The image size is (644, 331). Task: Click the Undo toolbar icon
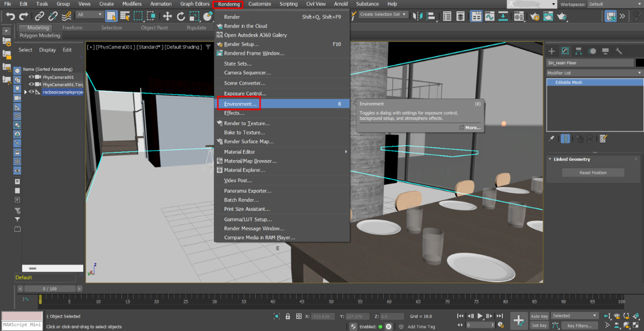click(9, 17)
